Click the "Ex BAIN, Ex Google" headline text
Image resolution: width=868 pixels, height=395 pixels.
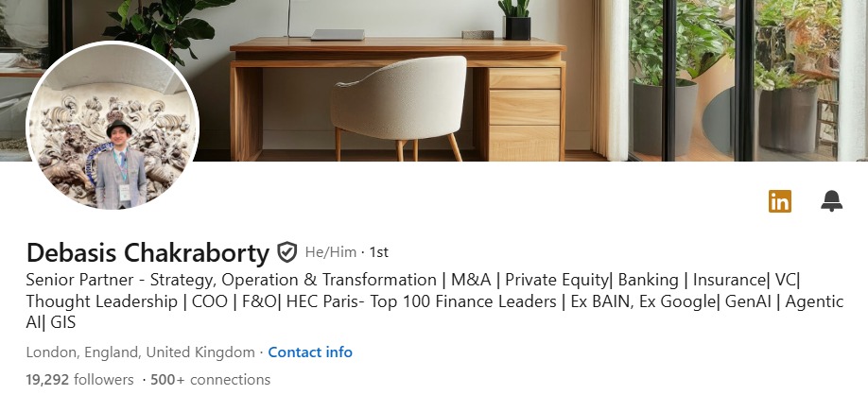point(645,301)
